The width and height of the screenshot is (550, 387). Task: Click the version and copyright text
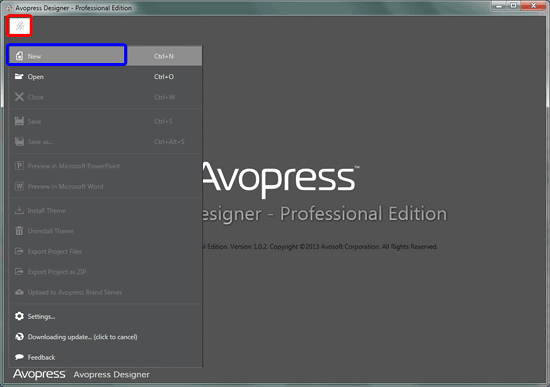pyautogui.click(x=320, y=247)
